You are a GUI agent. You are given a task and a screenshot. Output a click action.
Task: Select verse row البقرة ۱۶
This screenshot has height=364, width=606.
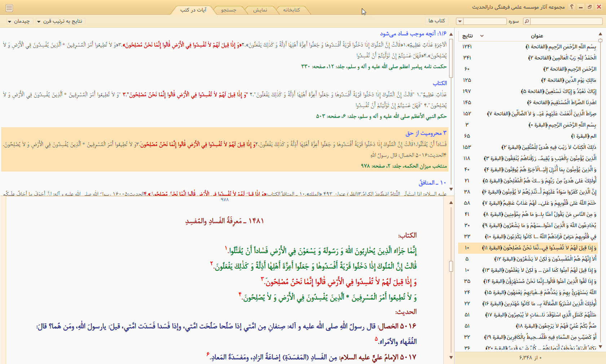tap(528, 303)
